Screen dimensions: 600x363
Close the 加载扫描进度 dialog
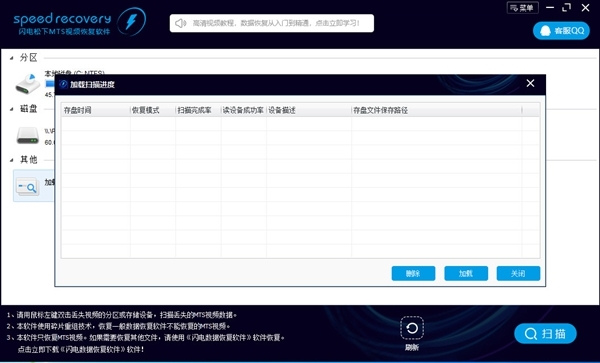530,83
